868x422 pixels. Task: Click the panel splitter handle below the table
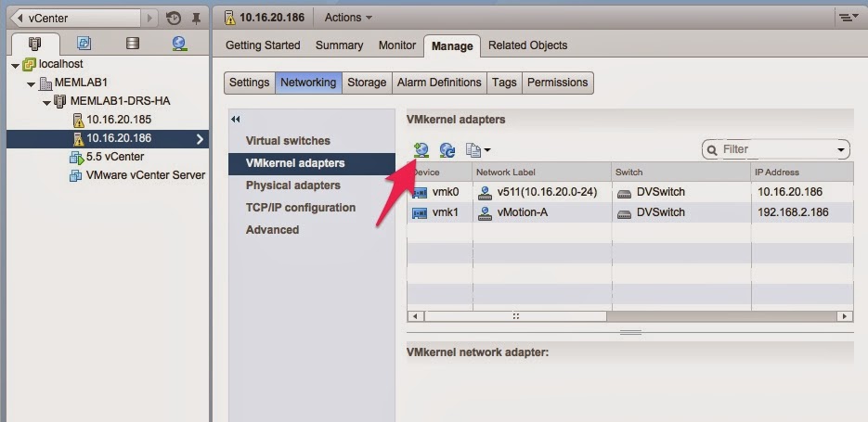630,332
